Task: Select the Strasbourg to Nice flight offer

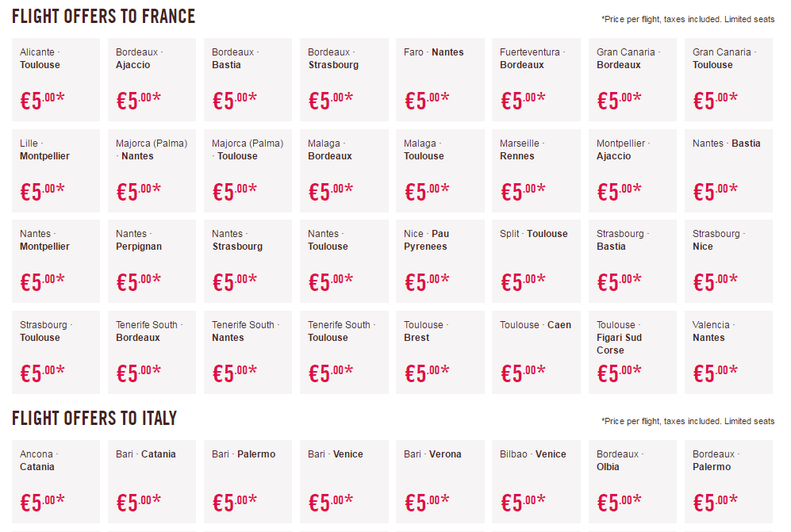Action: click(728, 261)
